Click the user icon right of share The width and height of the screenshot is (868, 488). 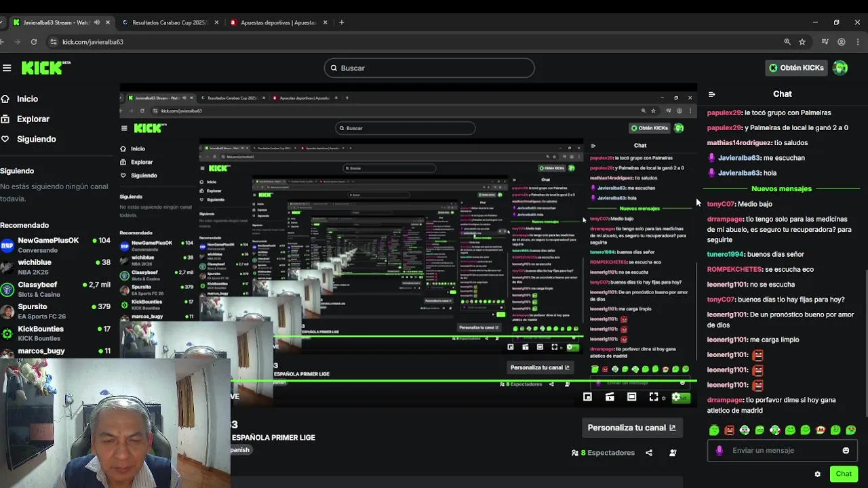click(x=673, y=453)
